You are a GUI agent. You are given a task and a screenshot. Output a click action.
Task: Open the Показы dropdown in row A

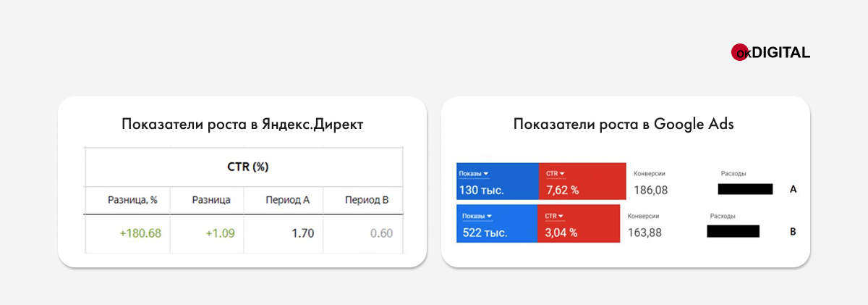475,174
